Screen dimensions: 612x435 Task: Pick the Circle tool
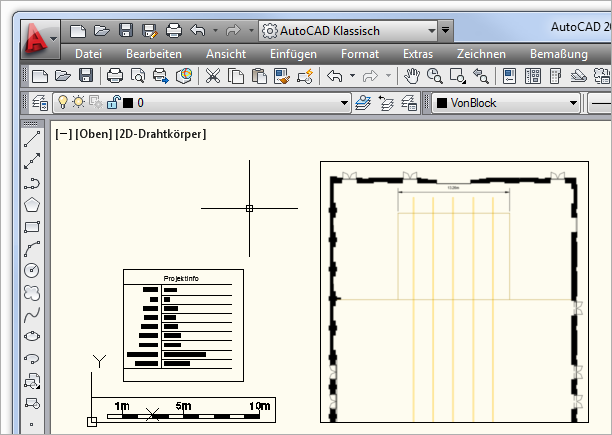point(32,270)
